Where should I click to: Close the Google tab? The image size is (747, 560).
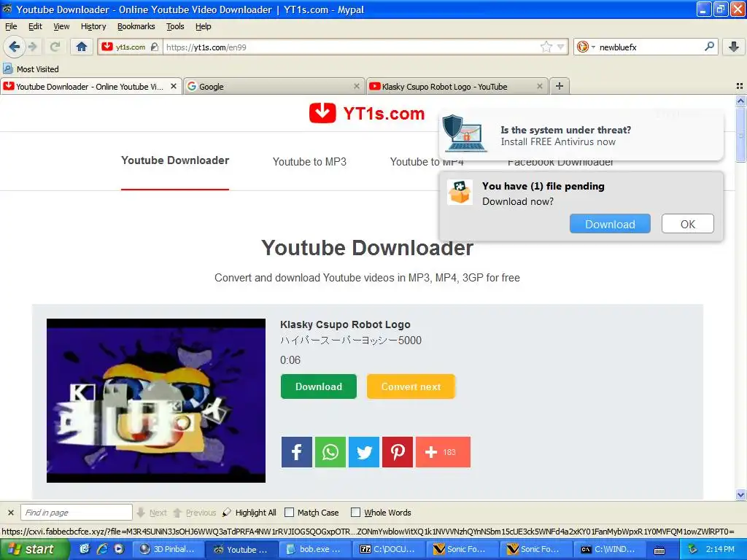pos(356,86)
